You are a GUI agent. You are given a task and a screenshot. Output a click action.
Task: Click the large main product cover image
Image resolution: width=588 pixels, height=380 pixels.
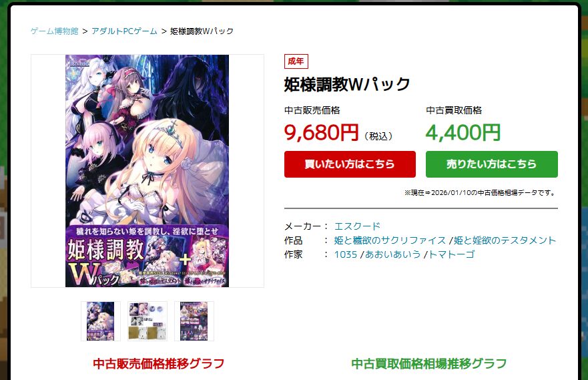point(147,171)
